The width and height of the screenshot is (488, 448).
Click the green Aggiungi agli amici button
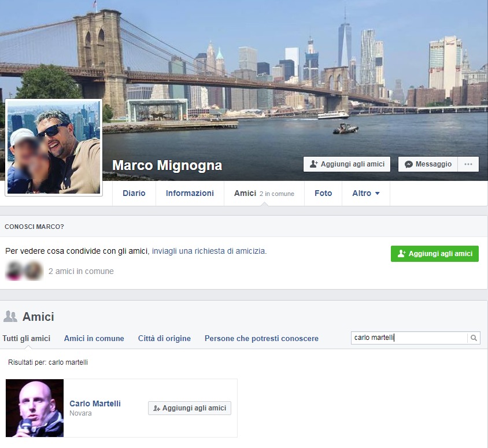[x=435, y=254]
